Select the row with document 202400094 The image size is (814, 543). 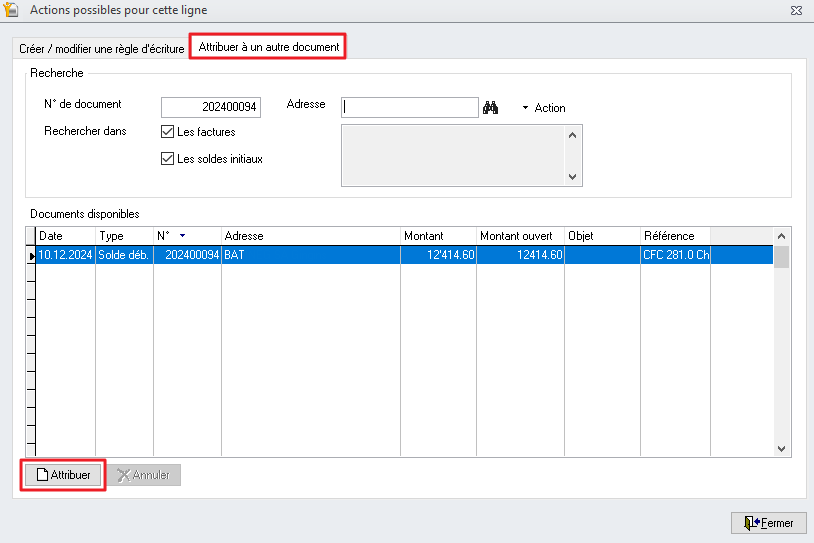click(x=300, y=255)
